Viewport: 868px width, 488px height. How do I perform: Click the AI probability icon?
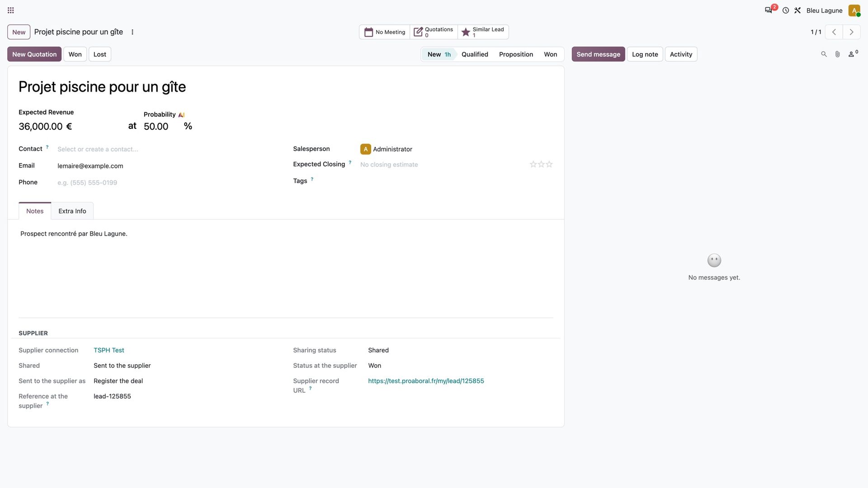pos(181,115)
